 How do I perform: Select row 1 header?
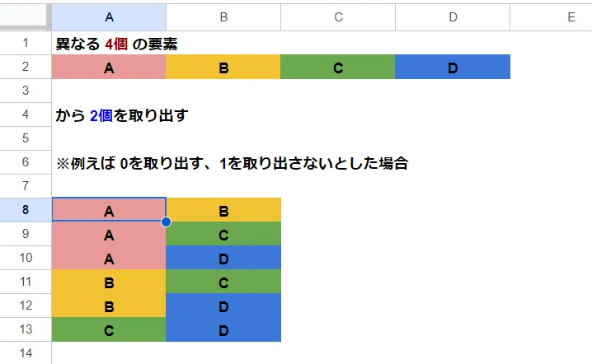(x=26, y=43)
